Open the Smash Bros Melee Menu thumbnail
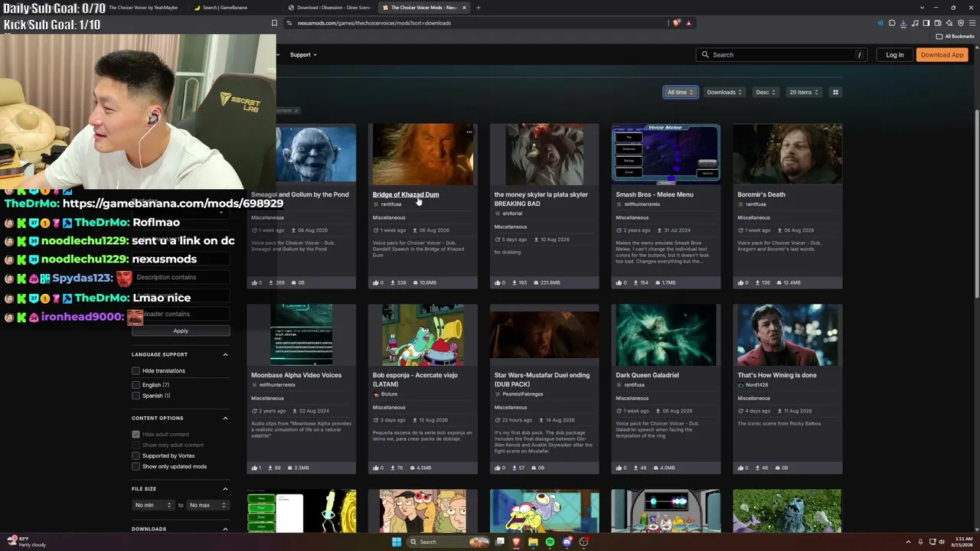This screenshot has width=980, height=551. click(x=665, y=153)
